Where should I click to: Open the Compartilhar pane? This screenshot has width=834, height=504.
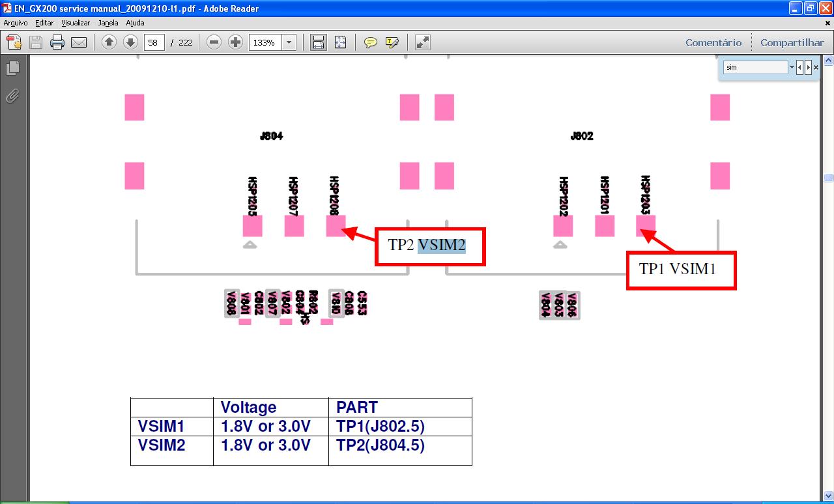(x=792, y=42)
